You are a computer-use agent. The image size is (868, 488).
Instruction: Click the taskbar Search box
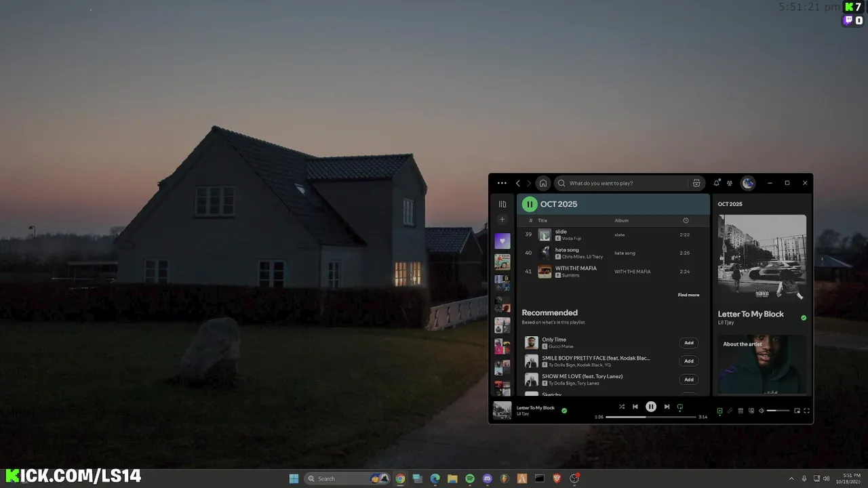347,479
